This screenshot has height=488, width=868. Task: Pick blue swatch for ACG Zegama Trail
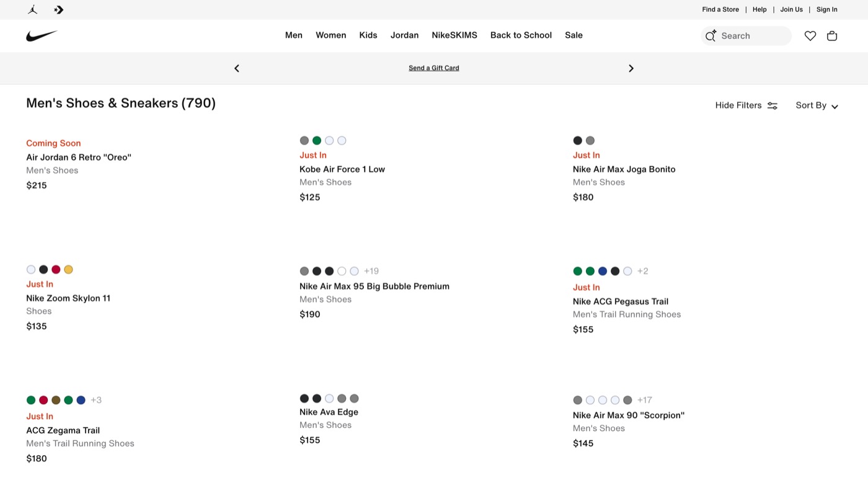(x=81, y=400)
